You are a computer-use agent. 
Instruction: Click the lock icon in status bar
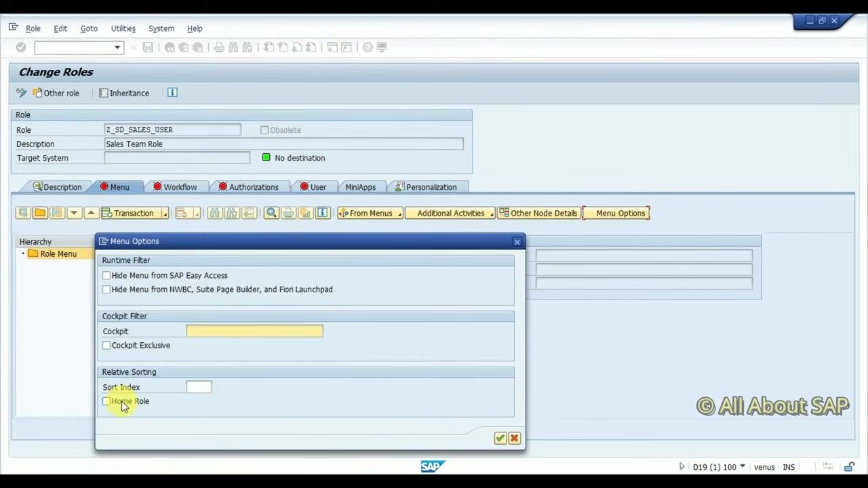click(x=850, y=467)
